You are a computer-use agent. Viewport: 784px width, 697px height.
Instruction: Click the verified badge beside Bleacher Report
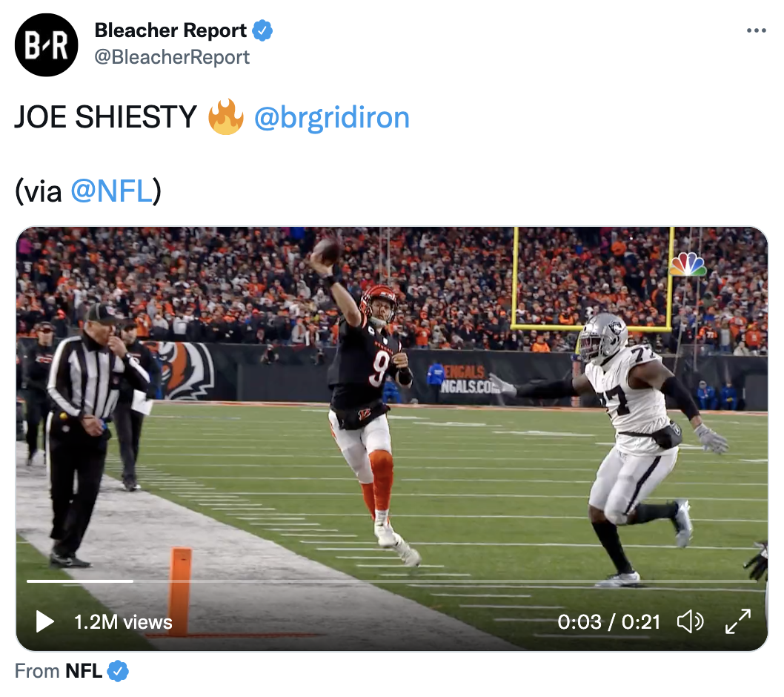coord(262,30)
